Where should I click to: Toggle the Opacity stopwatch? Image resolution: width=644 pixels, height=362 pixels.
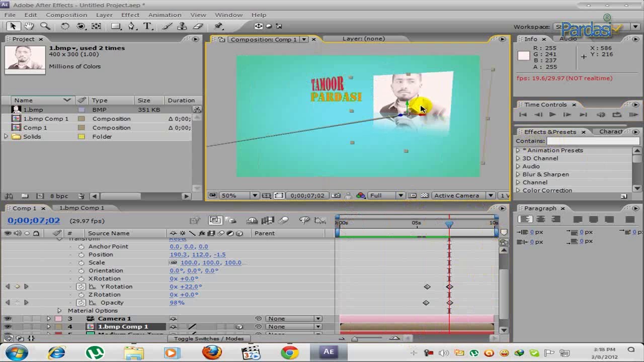tap(81, 303)
